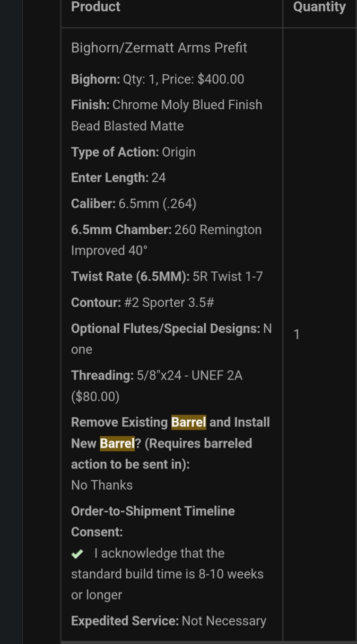Click the Type of Action Origin line
Image resolution: width=357 pixels, height=644 pixels.
coord(133,152)
